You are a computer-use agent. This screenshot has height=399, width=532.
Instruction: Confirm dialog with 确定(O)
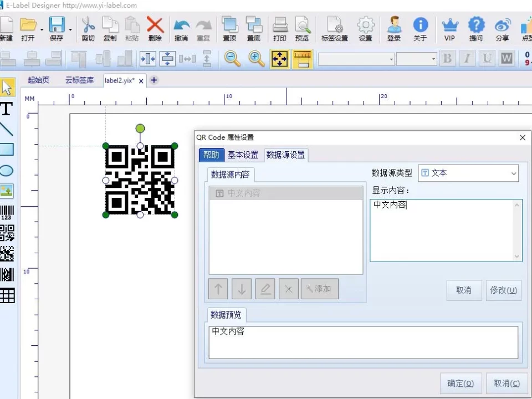(x=461, y=383)
